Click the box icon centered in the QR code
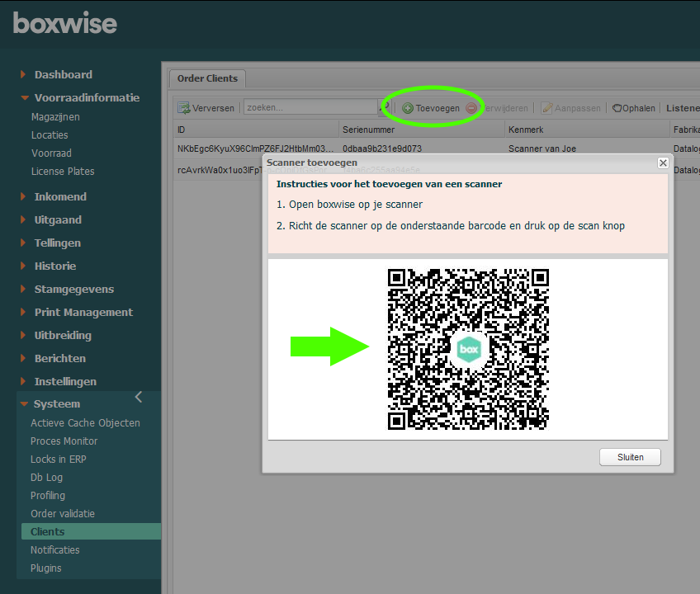The width and height of the screenshot is (700, 594). 467,349
